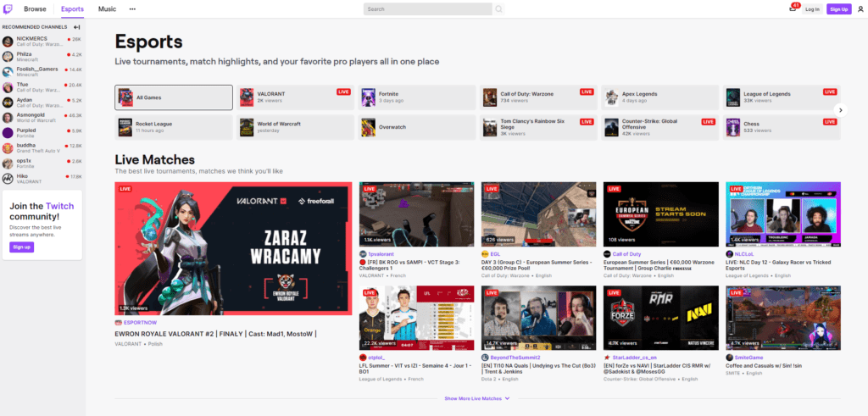Open the forZe vs NAVI stream thumbnail

(661, 318)
